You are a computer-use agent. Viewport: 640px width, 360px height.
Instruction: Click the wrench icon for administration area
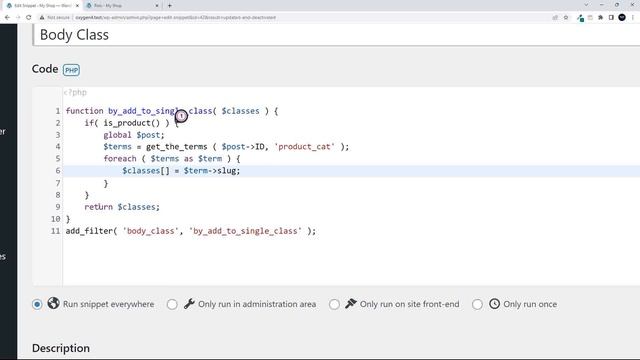tap(189, 303)
